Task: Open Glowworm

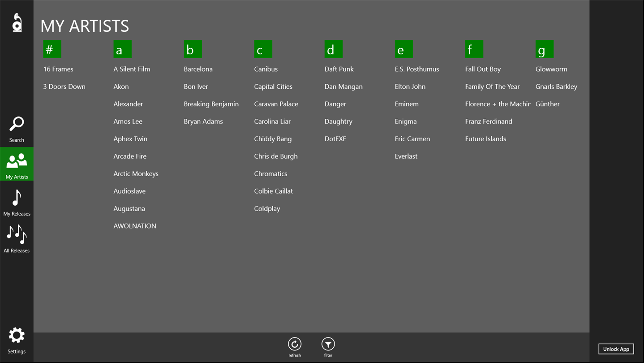Action: (551, 69)
